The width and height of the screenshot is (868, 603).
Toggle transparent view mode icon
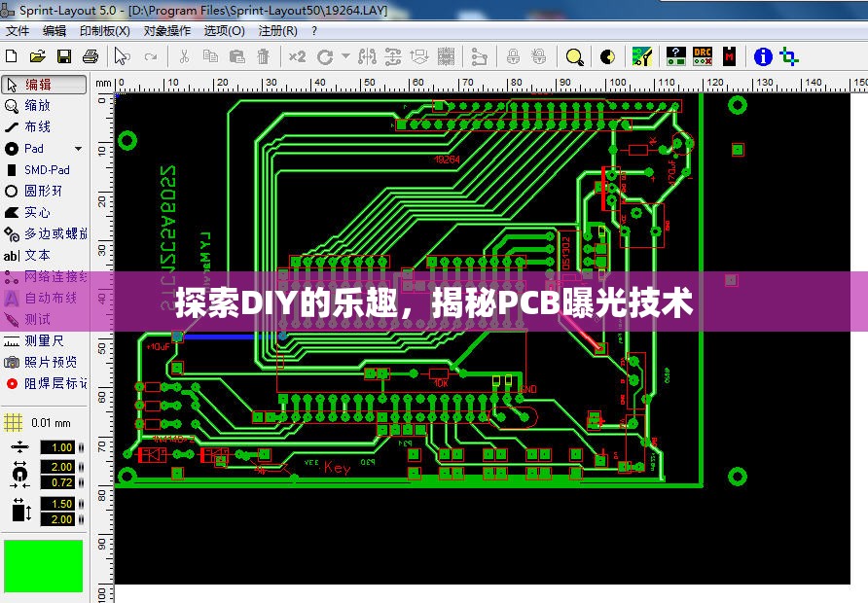coord(607,57)
